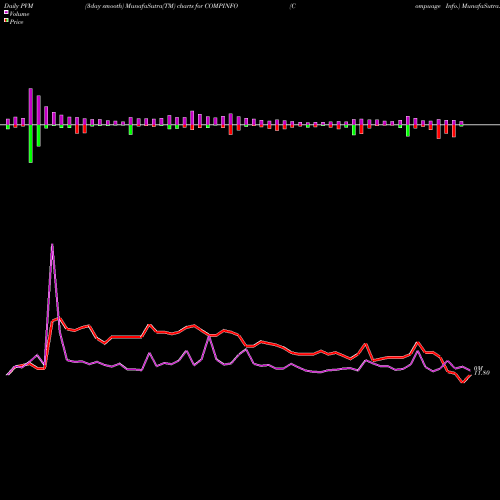
Task: Click the "COMPINFO" symbol in the chart title
Action: [x=221, y=6]
